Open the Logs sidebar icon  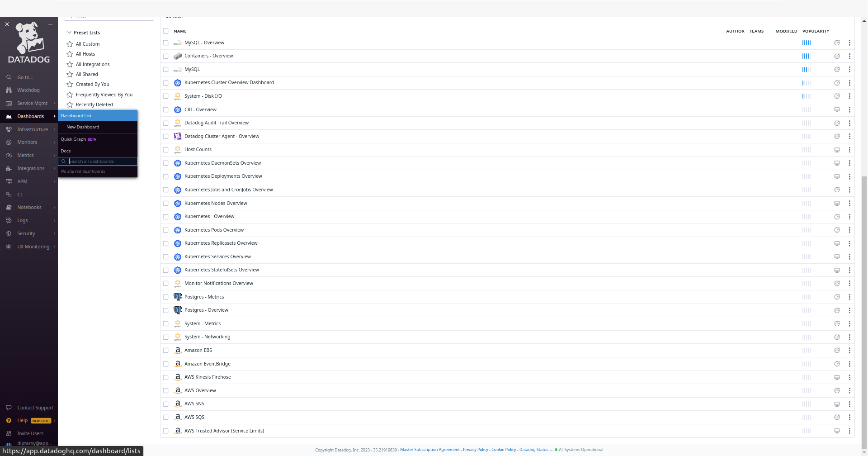(9, 220)
